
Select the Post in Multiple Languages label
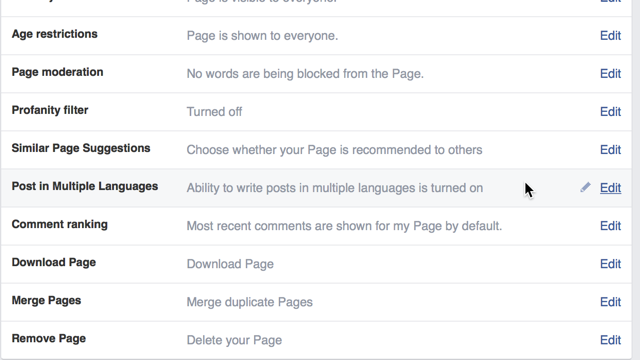coord(85,187)
